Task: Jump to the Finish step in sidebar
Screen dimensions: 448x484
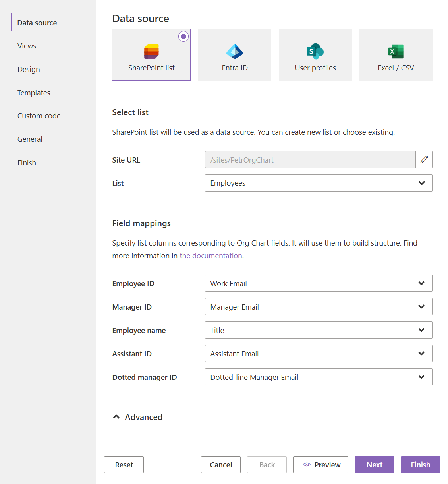Action: (27, 163)
